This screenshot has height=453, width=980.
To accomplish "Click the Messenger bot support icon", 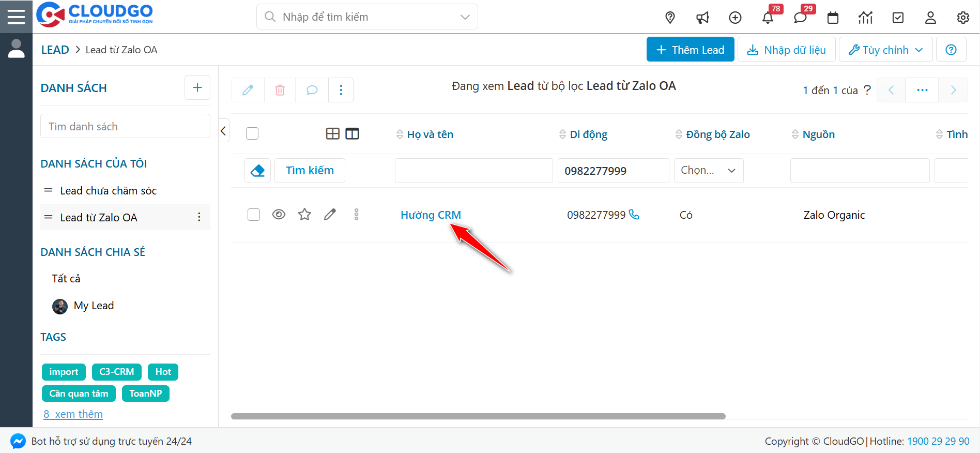I will 18,441.
